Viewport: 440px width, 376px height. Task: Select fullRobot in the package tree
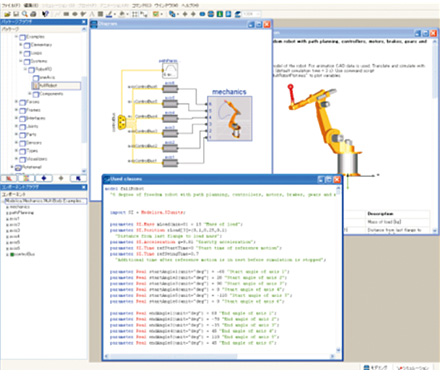coord(56,86)
